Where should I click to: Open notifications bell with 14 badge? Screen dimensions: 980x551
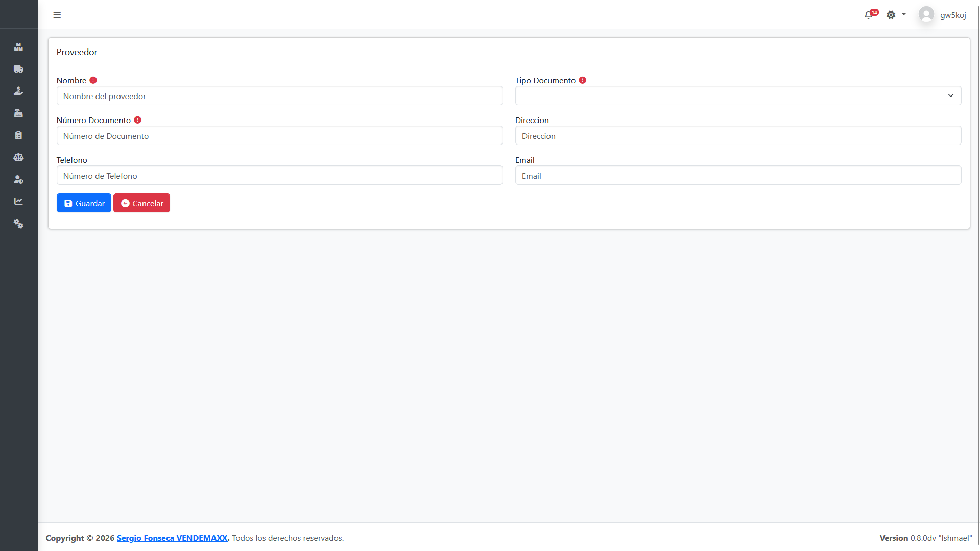tap(870, 14)
